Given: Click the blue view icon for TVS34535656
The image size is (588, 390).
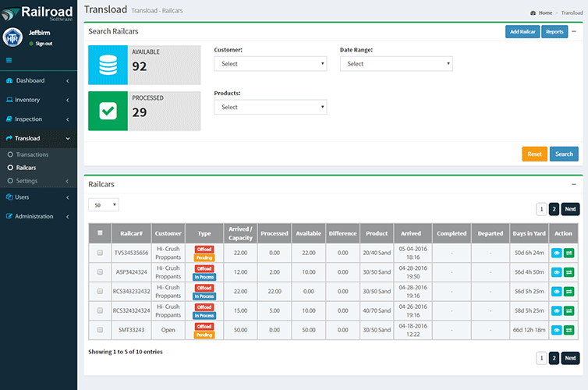Looking at the screenshot, I should (x=557, y=252).
